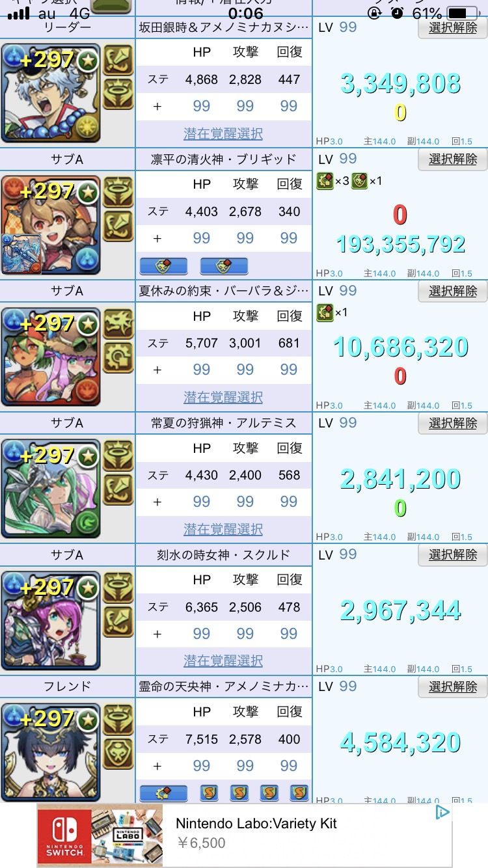Screen dimensions: 488x868
Task: Select the Skuld monster icon
Action: point(51,621)
